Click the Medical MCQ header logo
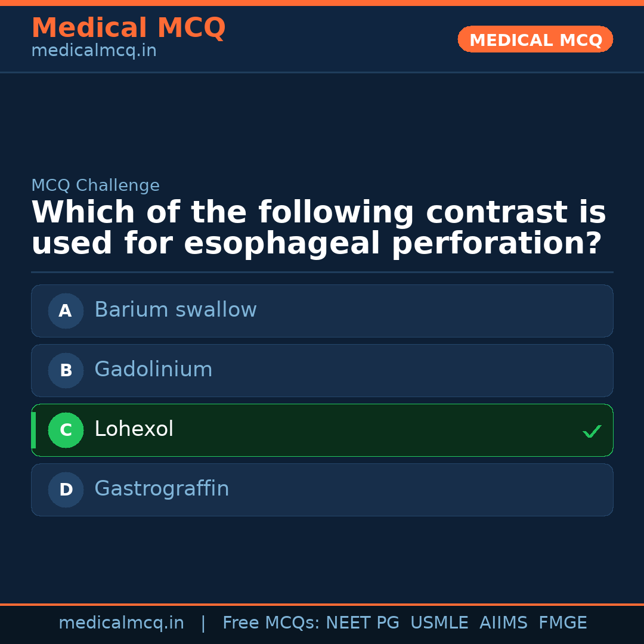 click(x=128, y=28)
